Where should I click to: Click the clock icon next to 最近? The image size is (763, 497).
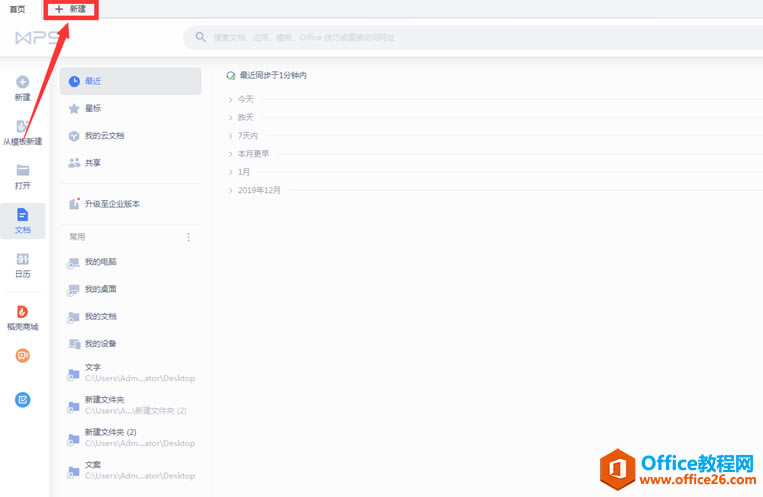74,81
